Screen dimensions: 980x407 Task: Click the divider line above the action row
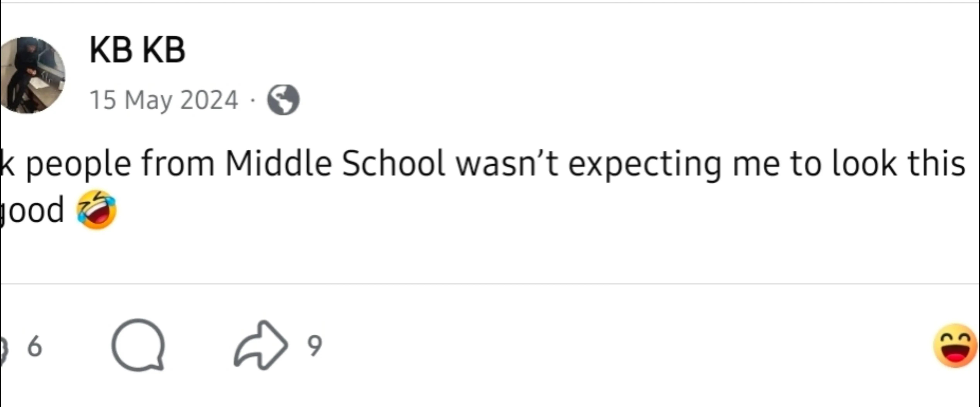pos(490,283)
